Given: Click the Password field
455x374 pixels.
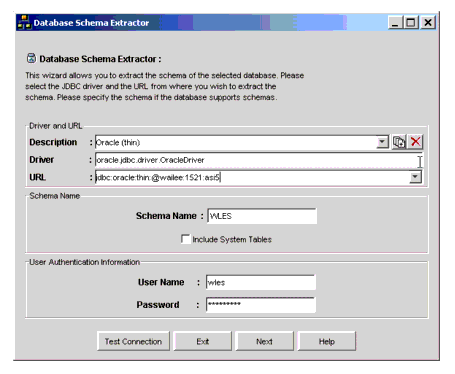Looking at the screenshot, I should point(261,304).
